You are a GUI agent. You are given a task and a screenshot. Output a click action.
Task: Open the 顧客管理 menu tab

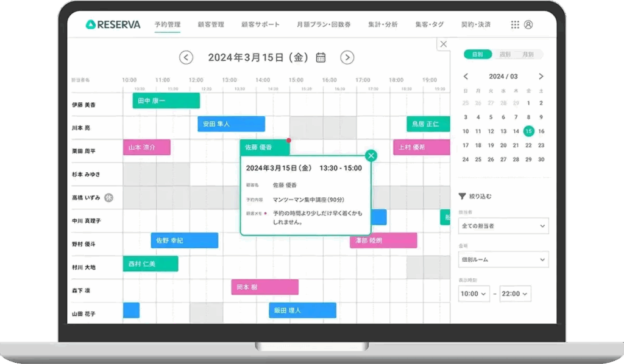pos(211,25)
